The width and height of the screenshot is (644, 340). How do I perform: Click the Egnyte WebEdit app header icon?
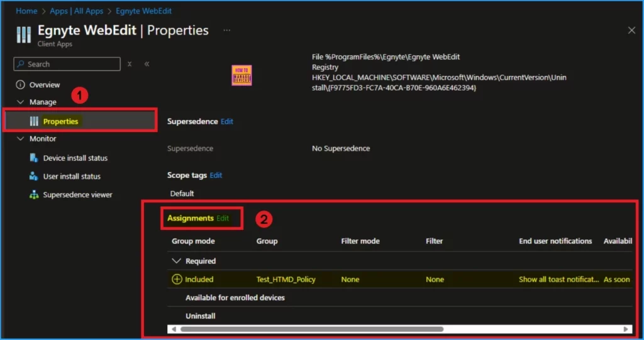pyautogui.click(x=23, y=35)
